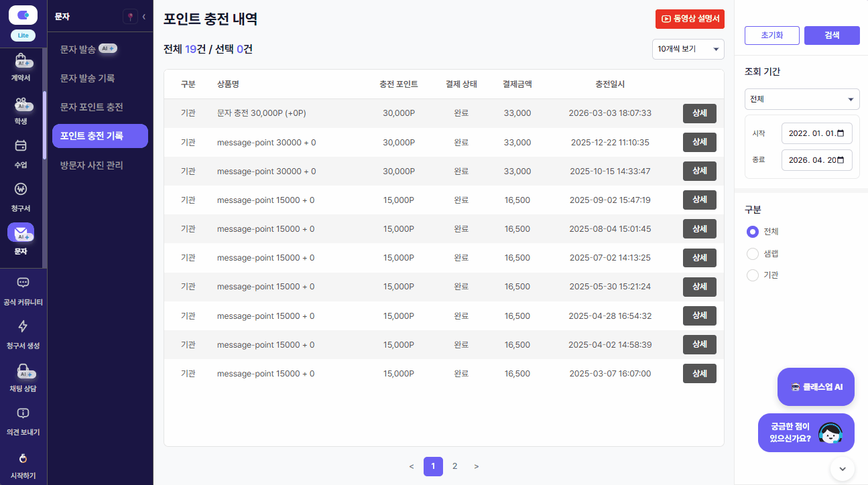The height and width of the screenshot is (485, 868).
Task: Open the 청구서 sidebar section
Action: 21,198
